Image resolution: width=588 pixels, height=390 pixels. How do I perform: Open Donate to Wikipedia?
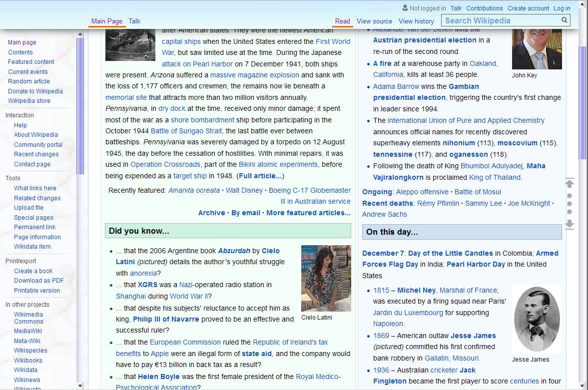pos(35,91)
